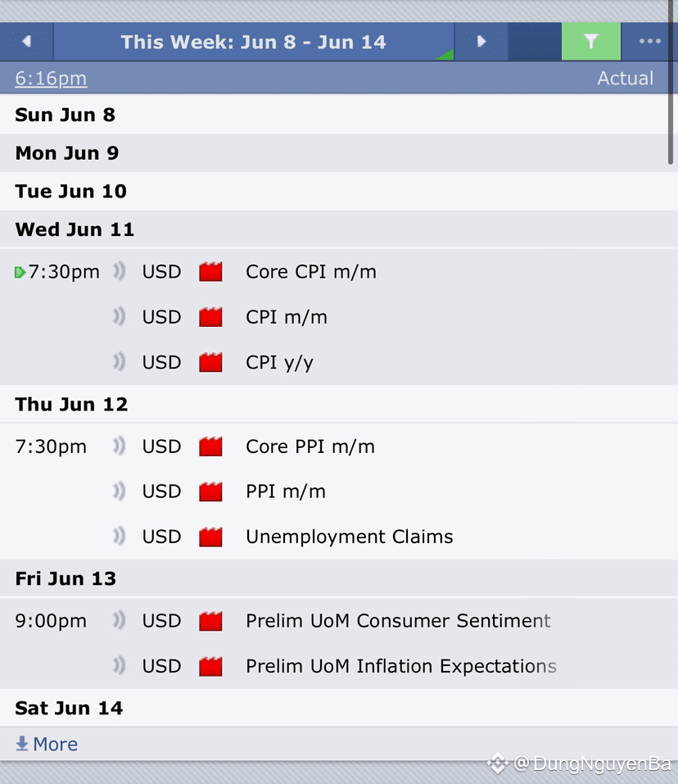The image size is (678, 784).
Task: Go to previous week arrow
Action: (26, 42)
